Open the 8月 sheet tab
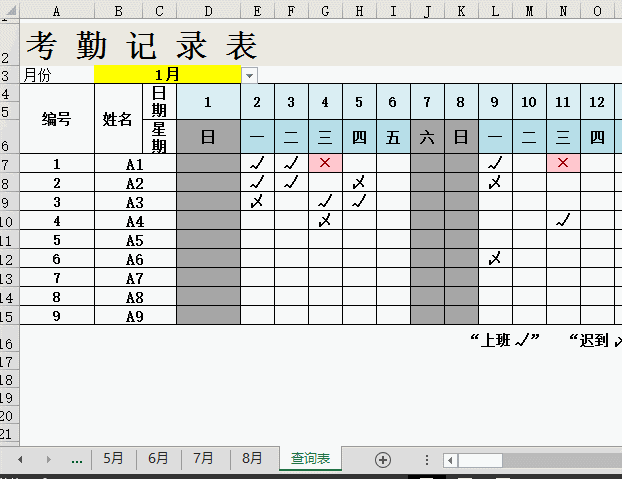This screenshot has width=622, height=479. coord(252,459)
